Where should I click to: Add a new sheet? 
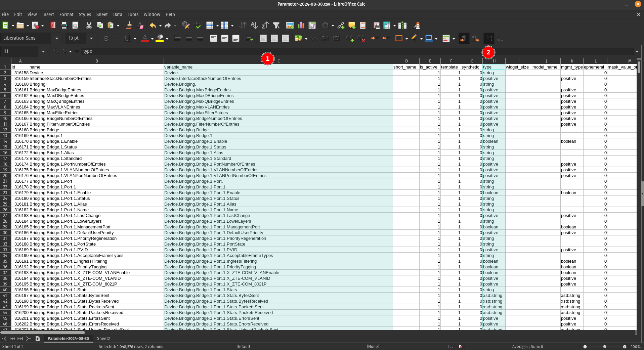[37, 339]
